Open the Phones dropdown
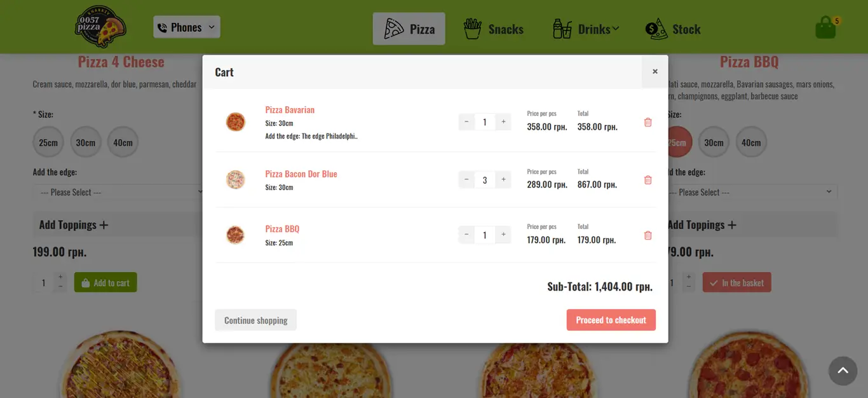Screen dimensions: 868x398 (186, 27)
